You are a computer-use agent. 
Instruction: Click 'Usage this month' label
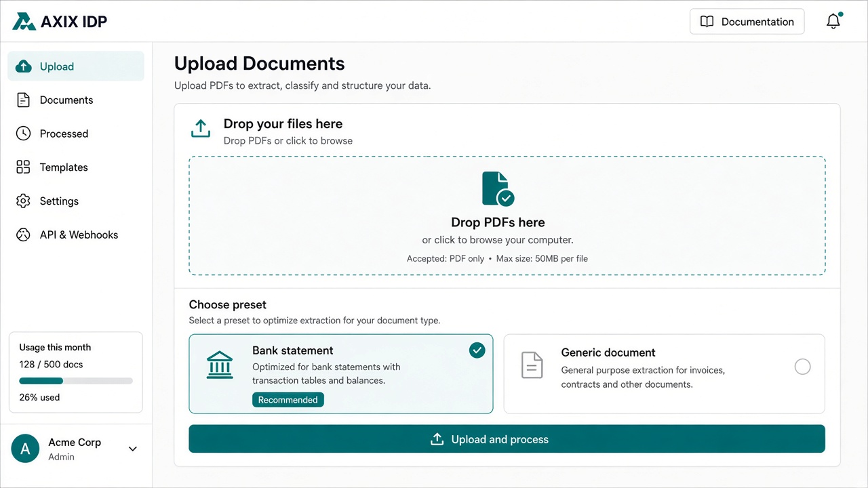point(55,348)
